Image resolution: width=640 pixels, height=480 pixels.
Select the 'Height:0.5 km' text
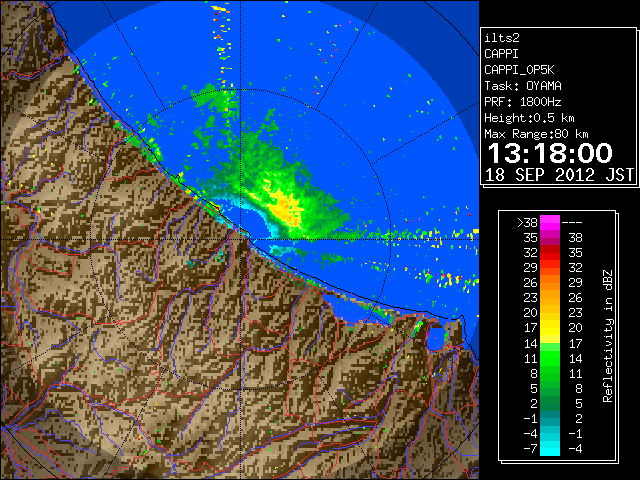(x=529, y=118)
